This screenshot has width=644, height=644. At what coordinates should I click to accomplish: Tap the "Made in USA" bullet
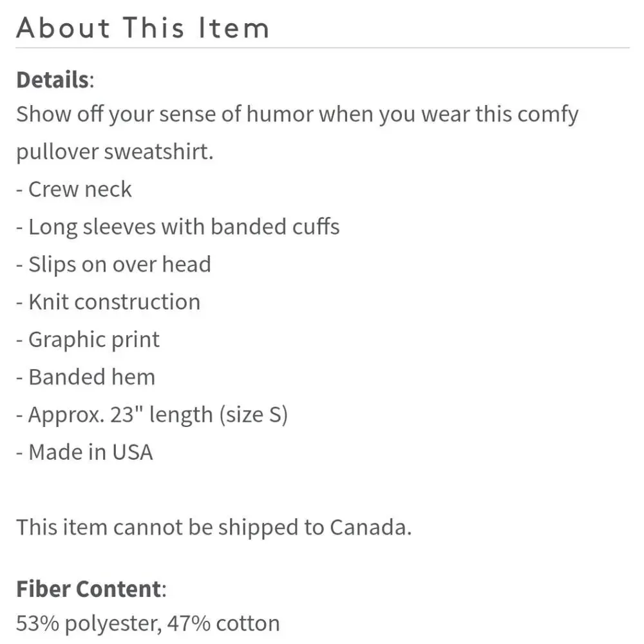tap(90, 452)
